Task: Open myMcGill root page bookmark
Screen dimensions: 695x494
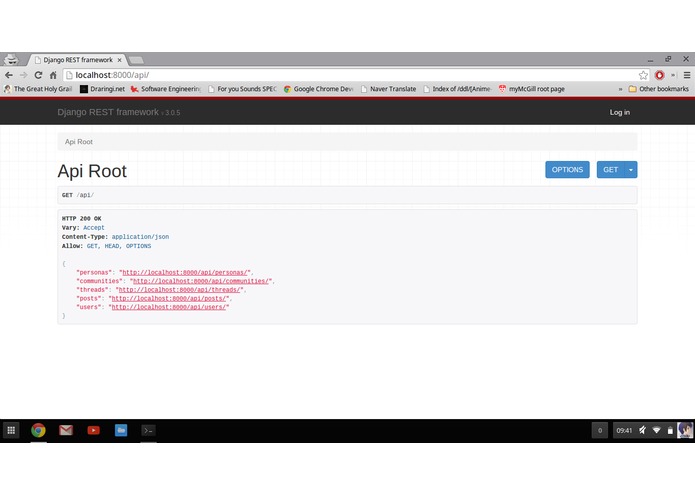Action: pos(531,89)
